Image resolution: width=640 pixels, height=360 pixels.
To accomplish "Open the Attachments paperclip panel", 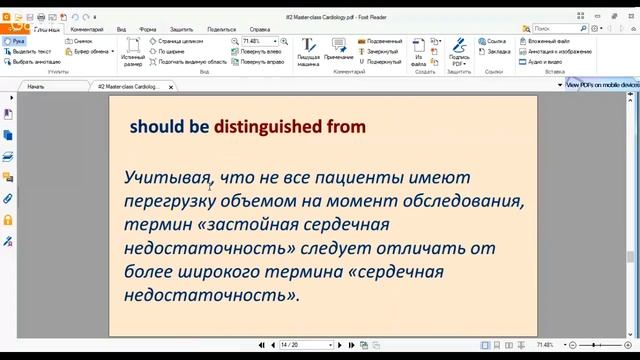I will click(8, 199).
